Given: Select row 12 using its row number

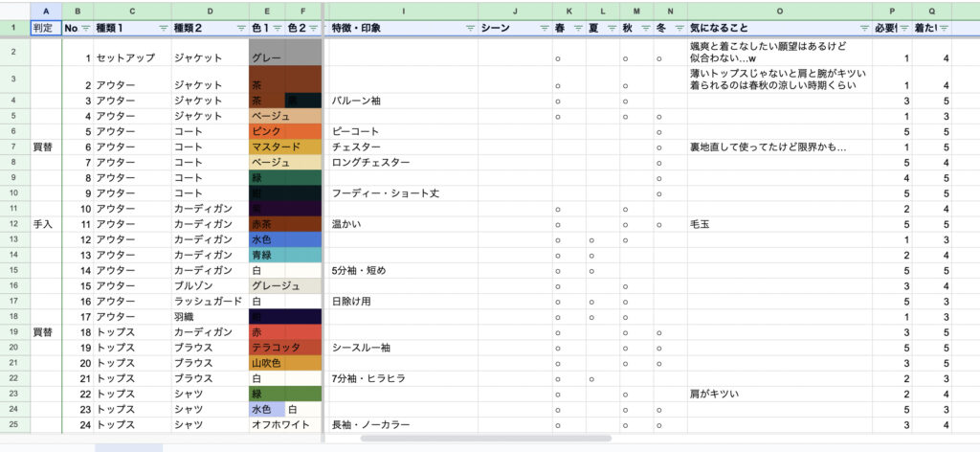Looking at the screenshot, I should (x=14, y=223).
